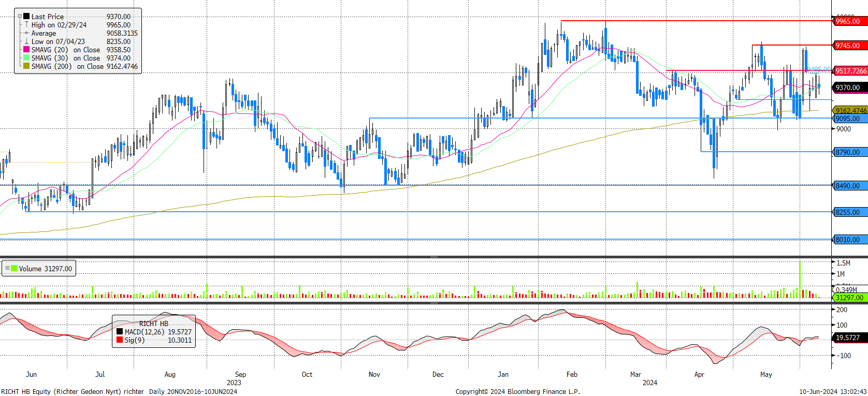
Task: Click the Jul month label on time axis
Action: click(100, 374)
